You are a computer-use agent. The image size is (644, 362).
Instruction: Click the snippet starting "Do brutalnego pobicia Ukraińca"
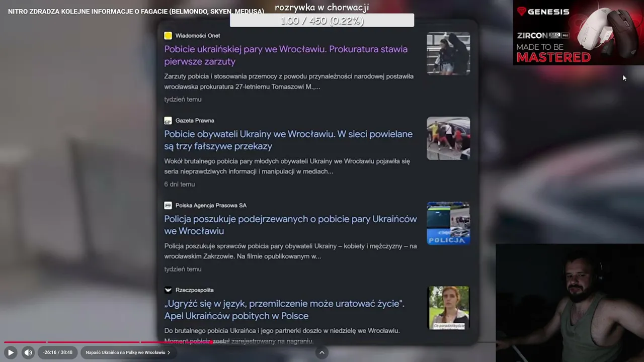[x=282, y=336]
